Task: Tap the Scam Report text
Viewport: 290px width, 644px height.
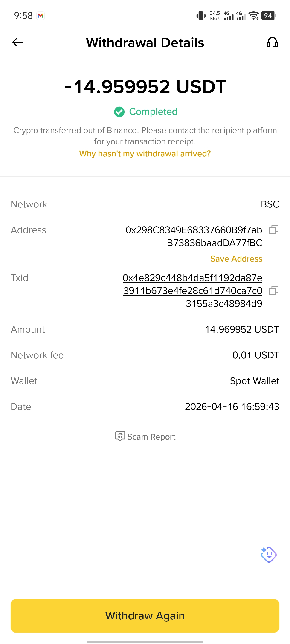Action: pos(151,437)
